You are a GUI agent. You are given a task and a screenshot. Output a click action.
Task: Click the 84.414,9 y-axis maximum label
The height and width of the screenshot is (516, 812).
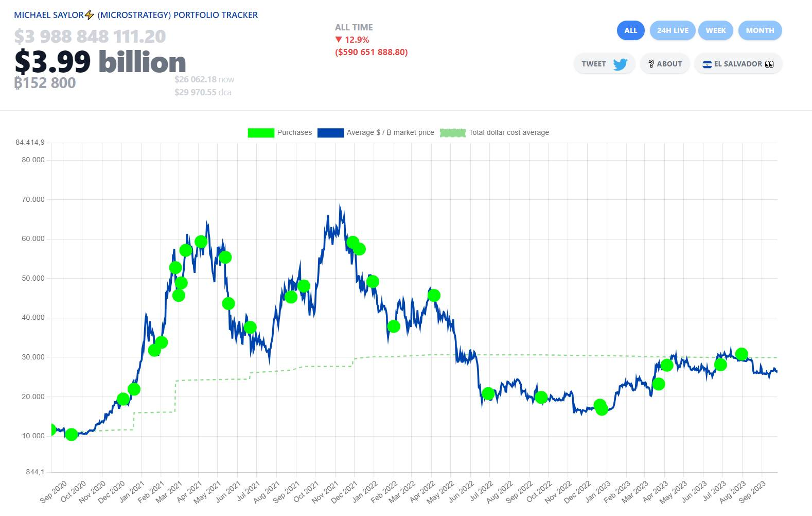(x=30, y=142)
